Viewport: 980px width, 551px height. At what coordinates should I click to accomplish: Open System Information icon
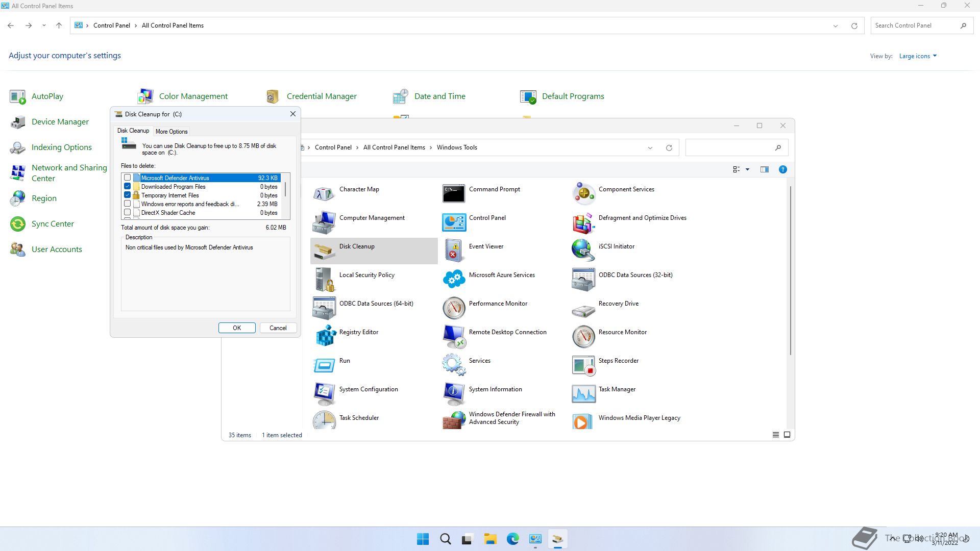[x=453, y=394]
